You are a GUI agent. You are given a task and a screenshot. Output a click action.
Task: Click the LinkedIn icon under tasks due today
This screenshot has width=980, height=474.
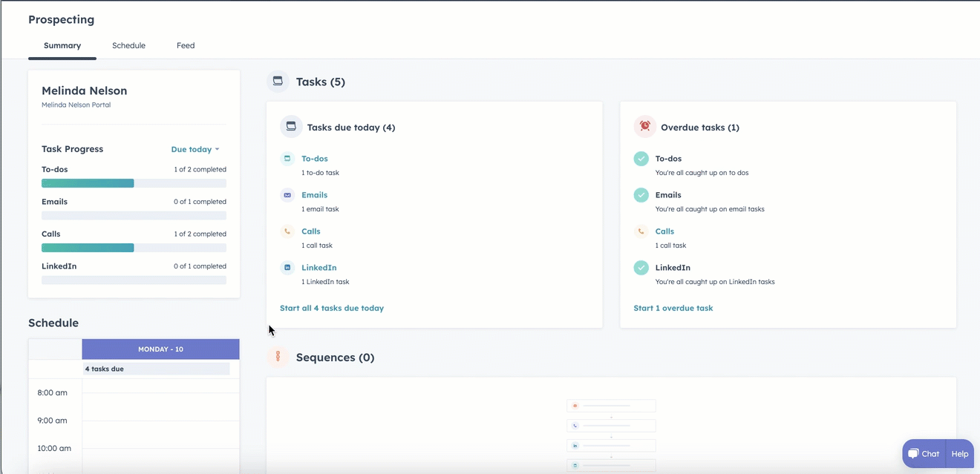point(287,267)
